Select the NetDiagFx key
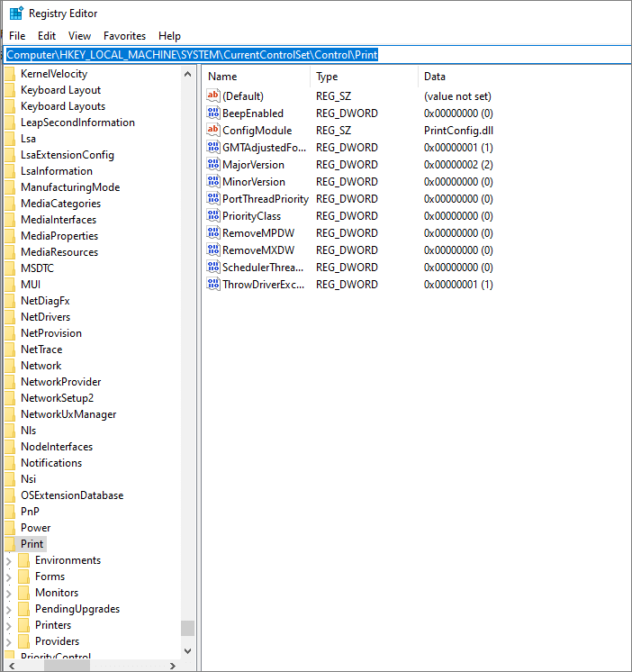The height and width of the screenshot is (672, 632). pyautogui.click(x=45, y=301)
